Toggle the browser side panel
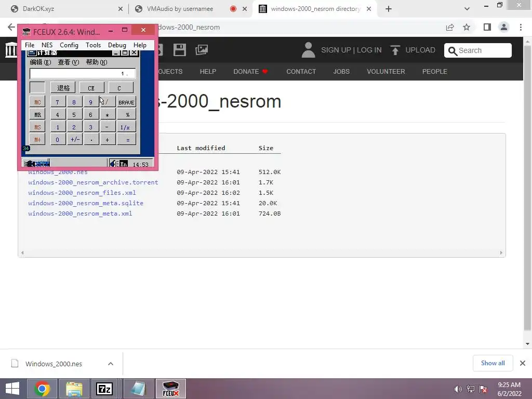532x399 pixels. pyautogui.click(x=487, y=27)
